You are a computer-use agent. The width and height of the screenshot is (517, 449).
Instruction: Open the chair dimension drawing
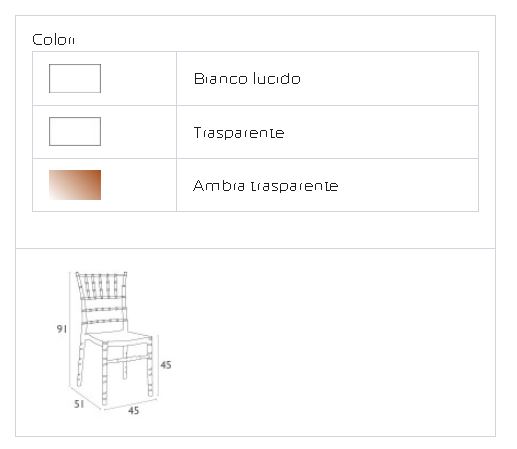pyautogui.click(x=114, y=343)
